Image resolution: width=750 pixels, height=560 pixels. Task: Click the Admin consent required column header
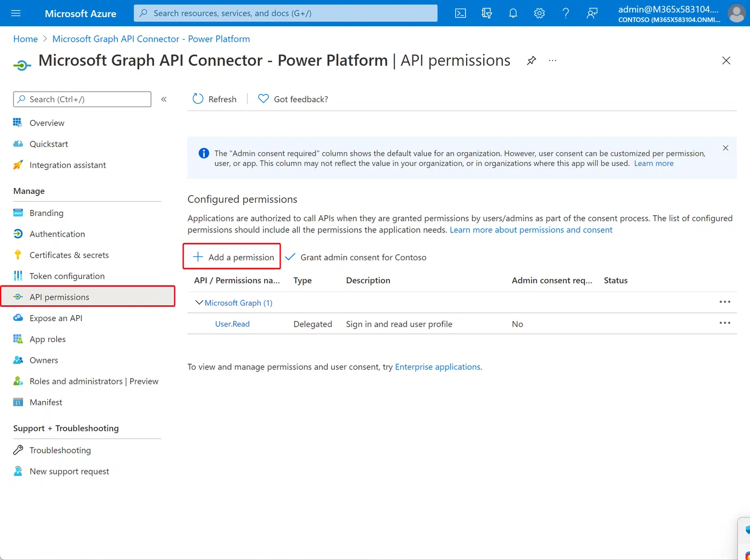(552, 281)
